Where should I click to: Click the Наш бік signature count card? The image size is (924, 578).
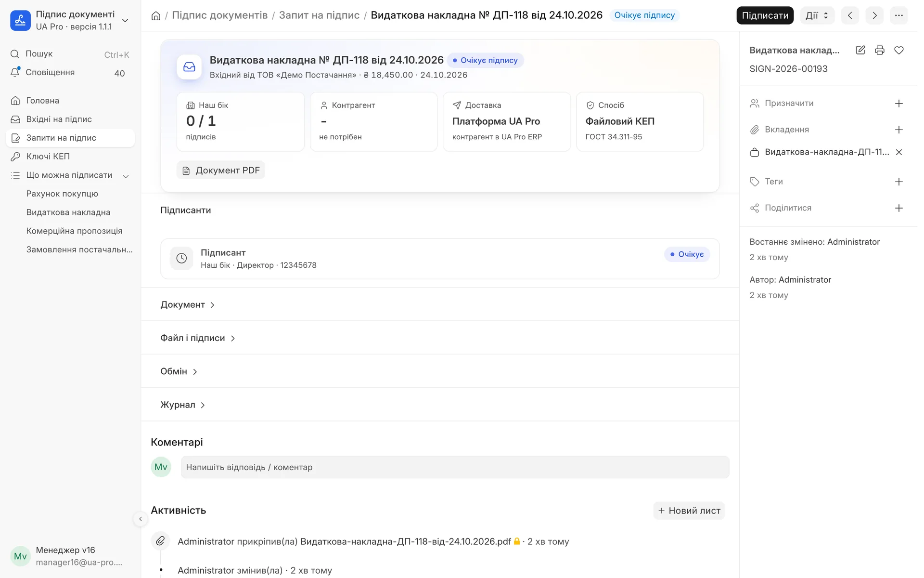tap(241, 122)
